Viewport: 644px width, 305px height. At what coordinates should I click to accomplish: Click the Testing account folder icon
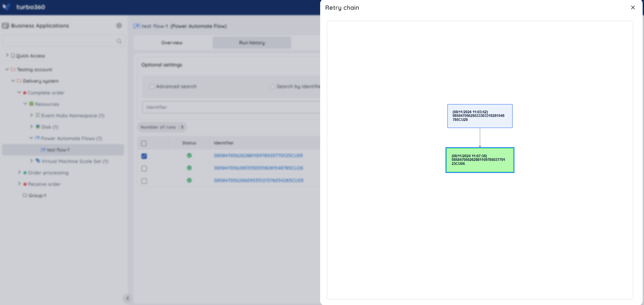pyautogui.click(x=13, y=69)
